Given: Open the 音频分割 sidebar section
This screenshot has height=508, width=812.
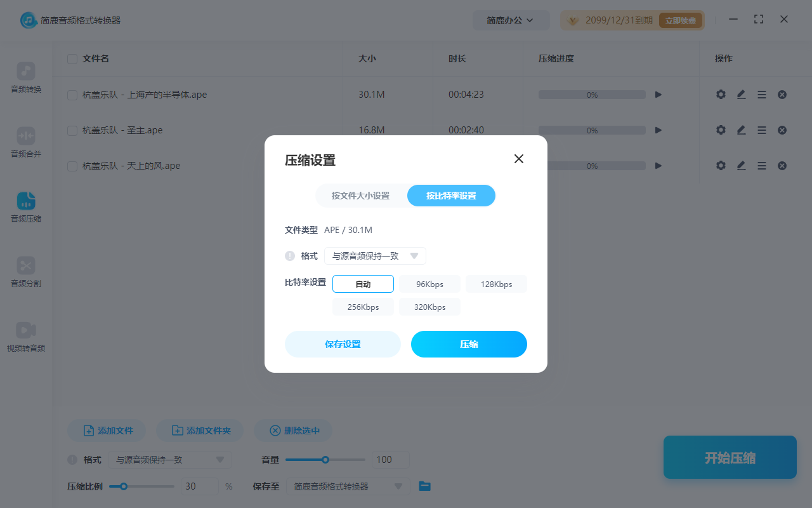Looking at the screenshot, I should [26, 272].
